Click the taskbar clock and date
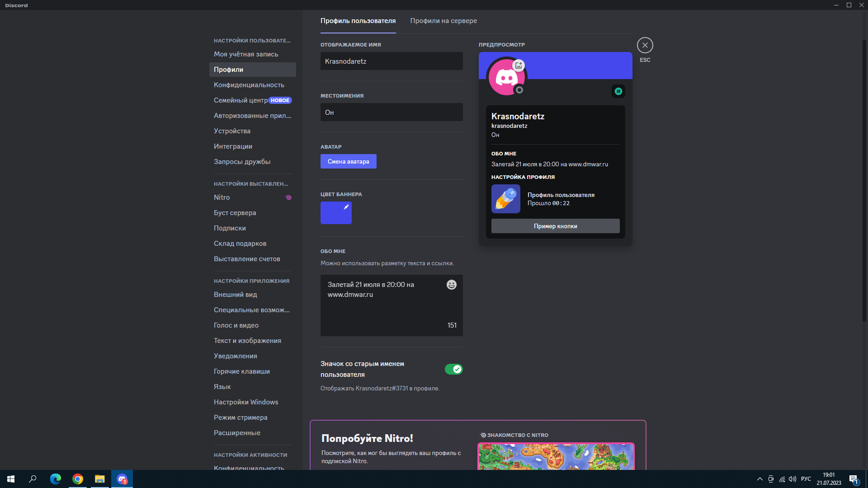Screen dimensions: 868x488 pyautogui.click(x=829, y=479)
